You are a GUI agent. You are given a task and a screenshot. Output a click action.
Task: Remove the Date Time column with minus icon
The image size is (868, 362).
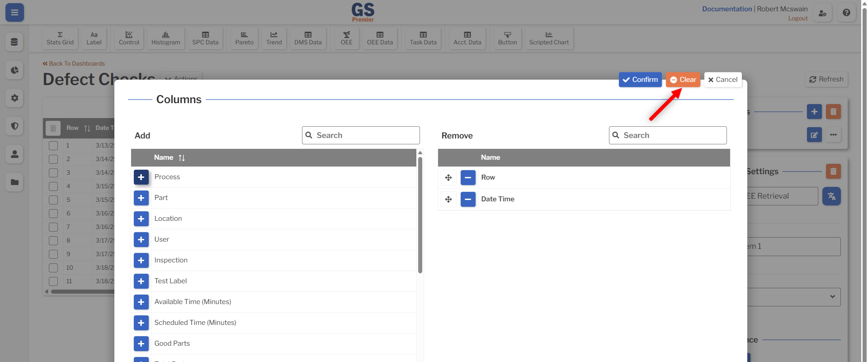pyautogui.click(x=468, y=199)
